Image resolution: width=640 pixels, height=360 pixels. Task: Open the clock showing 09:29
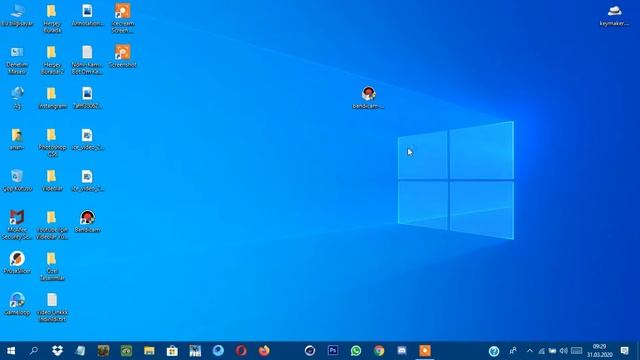click(600, 351)
